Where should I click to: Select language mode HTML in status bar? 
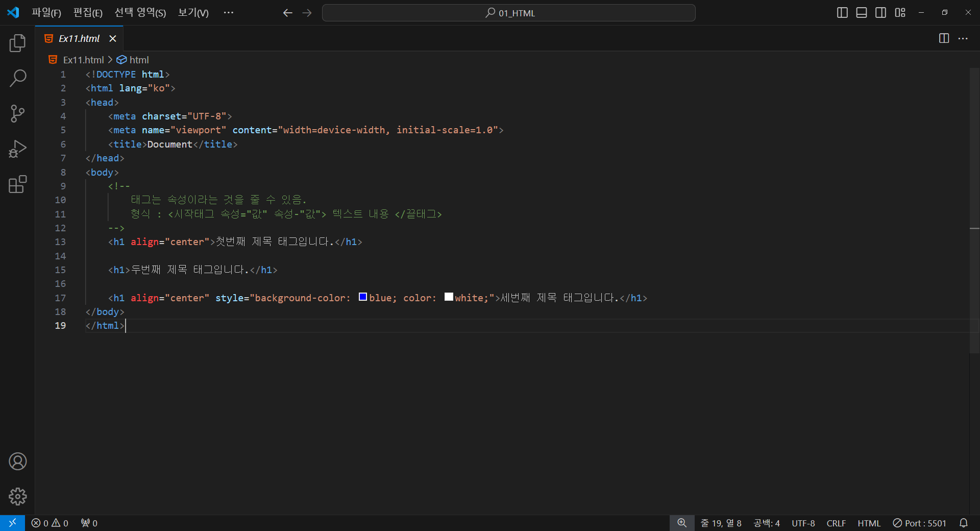point(869,523)
